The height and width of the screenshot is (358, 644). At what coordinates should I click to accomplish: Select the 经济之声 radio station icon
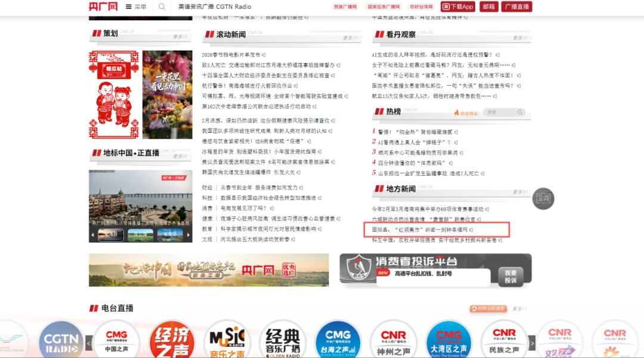coord(172,340)
